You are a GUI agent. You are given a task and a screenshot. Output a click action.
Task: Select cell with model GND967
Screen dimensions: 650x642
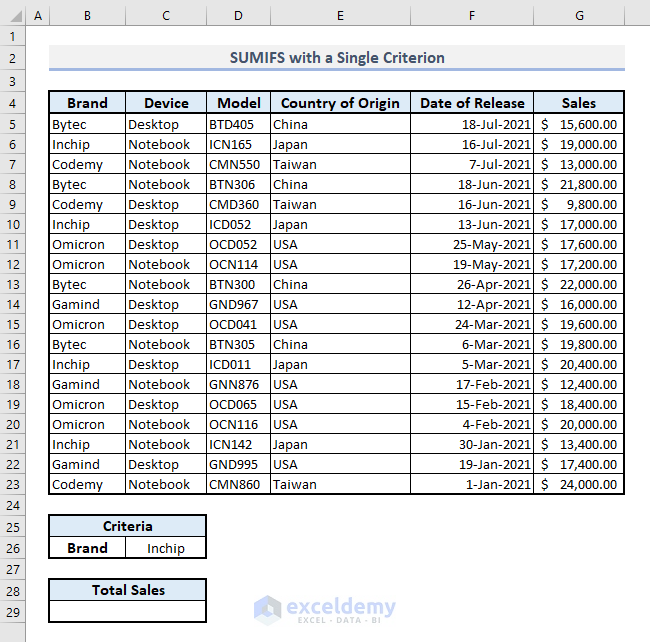pos(238,304)
